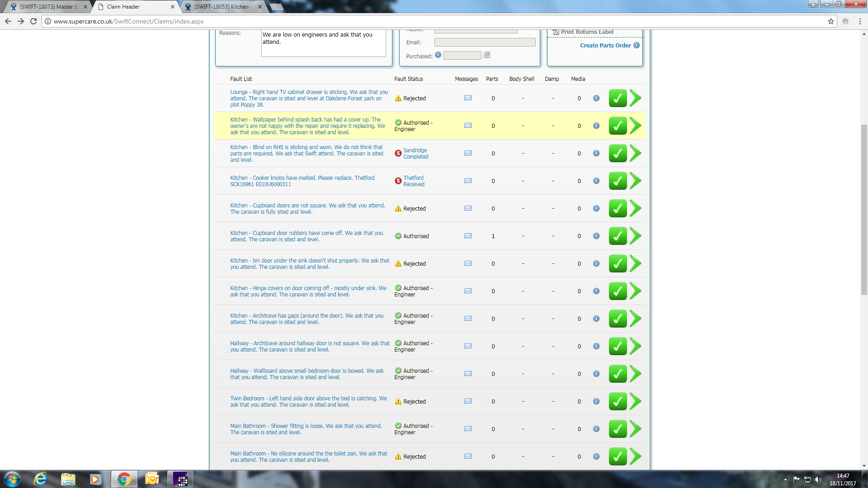Click green arrow on Twin Bedroom door row
This screenshot has width=868, height=488.
click(636, 401)
